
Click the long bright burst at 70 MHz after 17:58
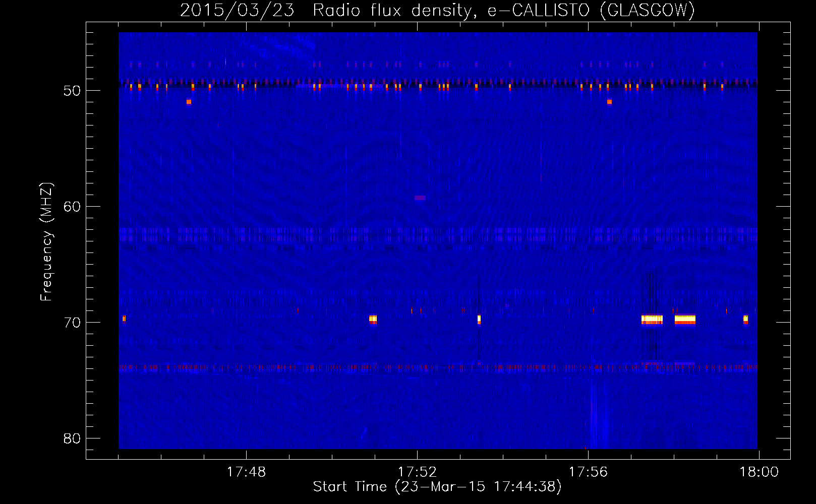pyautogui.click(x=685, y=320)
